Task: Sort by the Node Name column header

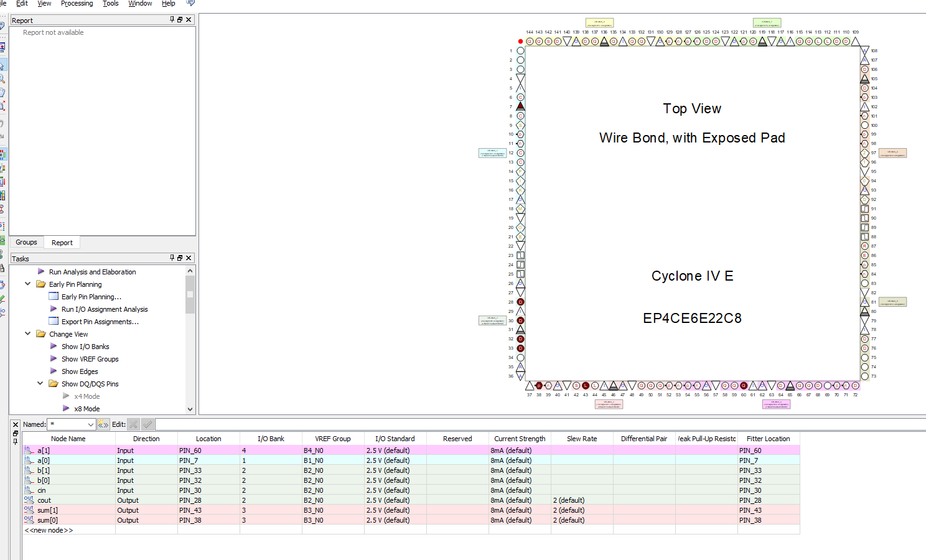Action: click(68, 439)
